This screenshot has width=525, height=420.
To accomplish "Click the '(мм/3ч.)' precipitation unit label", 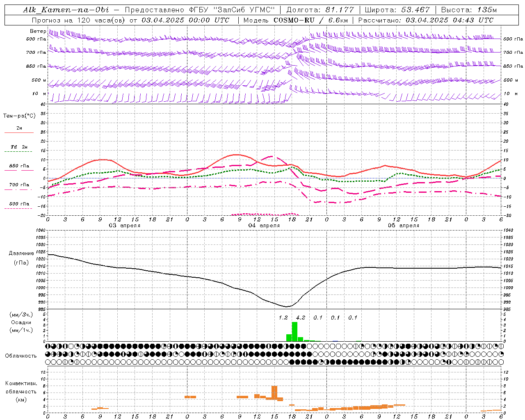I will tap(21, 315).
